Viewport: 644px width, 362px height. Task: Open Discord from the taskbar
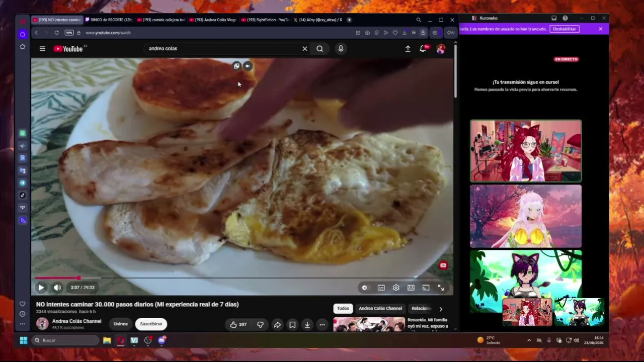click(x=162, y=340)
